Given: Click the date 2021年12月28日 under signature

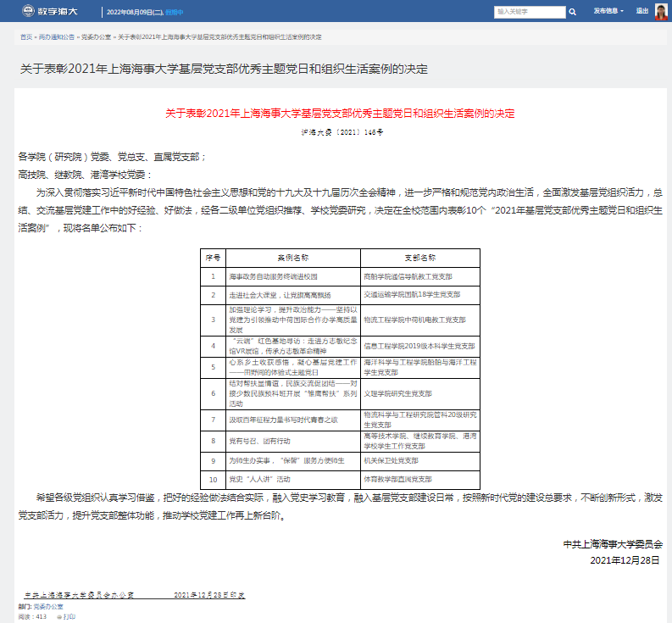Looking at the screenshot, I should (625, 561).
